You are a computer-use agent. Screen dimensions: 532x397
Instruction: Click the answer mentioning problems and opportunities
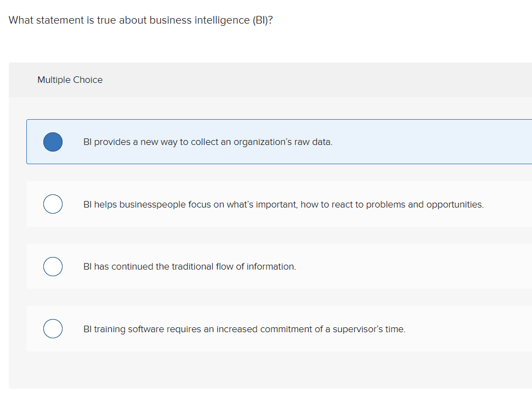point(283,204)
